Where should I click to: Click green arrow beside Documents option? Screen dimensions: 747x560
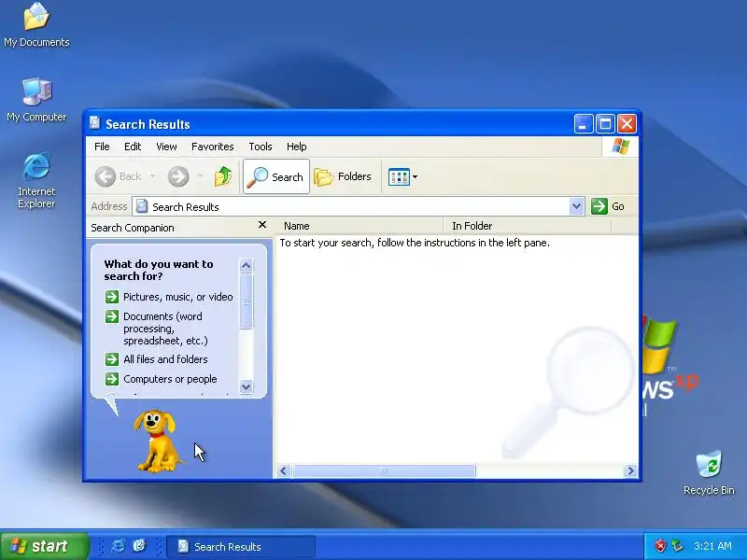112,316
